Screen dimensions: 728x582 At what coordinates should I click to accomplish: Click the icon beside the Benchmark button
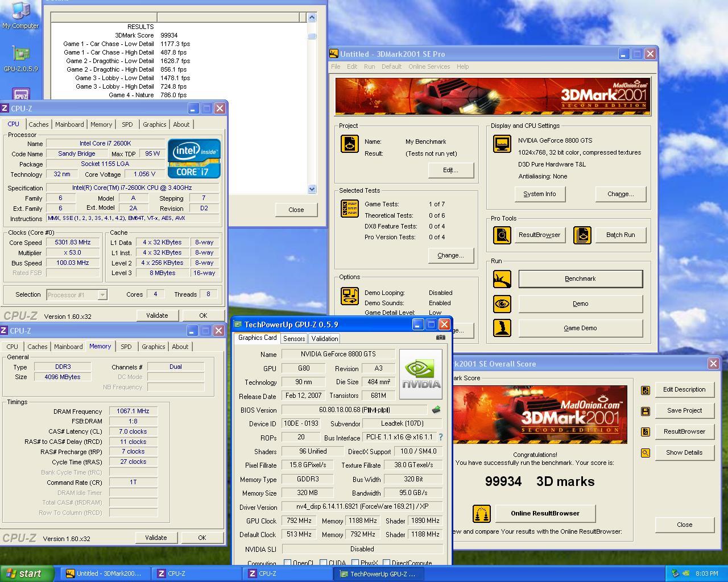(x=502, y=279)
